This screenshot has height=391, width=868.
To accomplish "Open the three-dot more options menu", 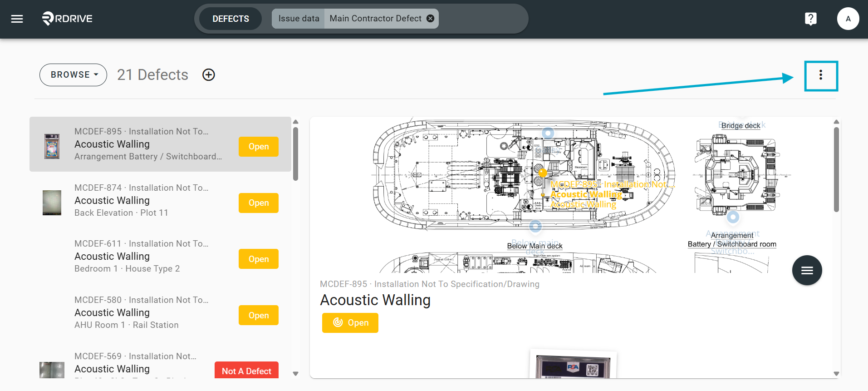I will click(x=820, y=75).
